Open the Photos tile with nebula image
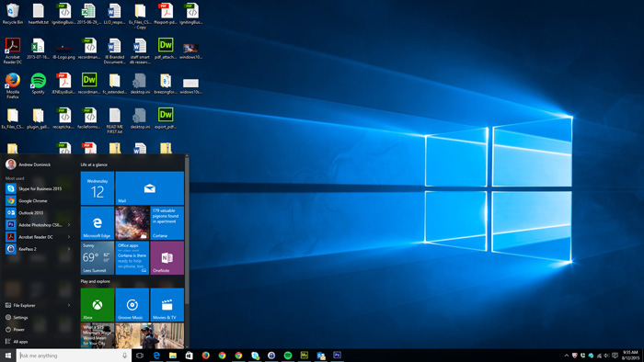This screenshot has width=644, height=362. tap(132, 223)
